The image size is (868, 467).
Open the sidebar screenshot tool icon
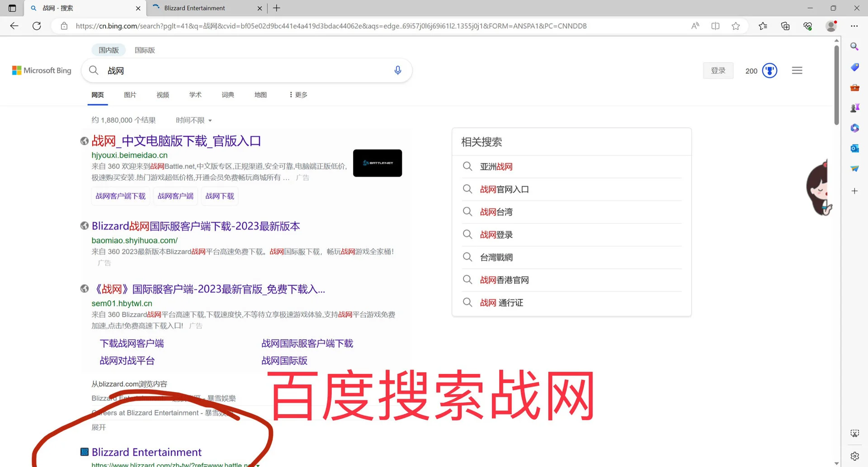854,434
